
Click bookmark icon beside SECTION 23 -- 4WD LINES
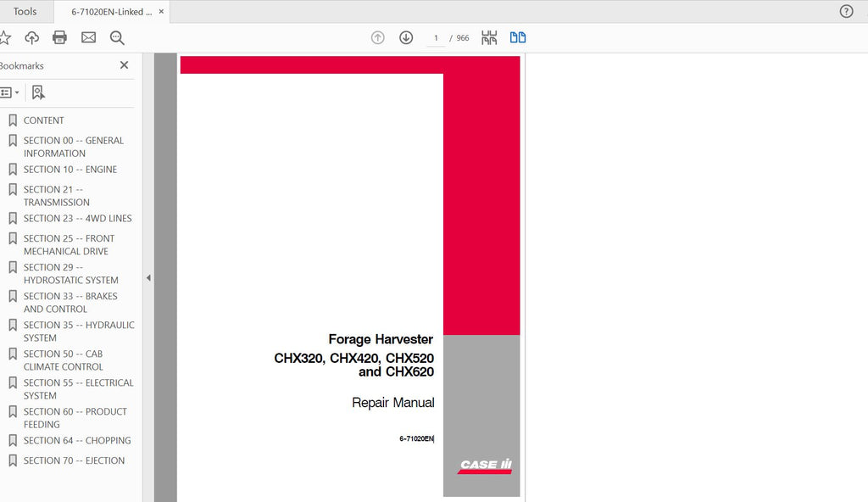click(x=13, y=218)
